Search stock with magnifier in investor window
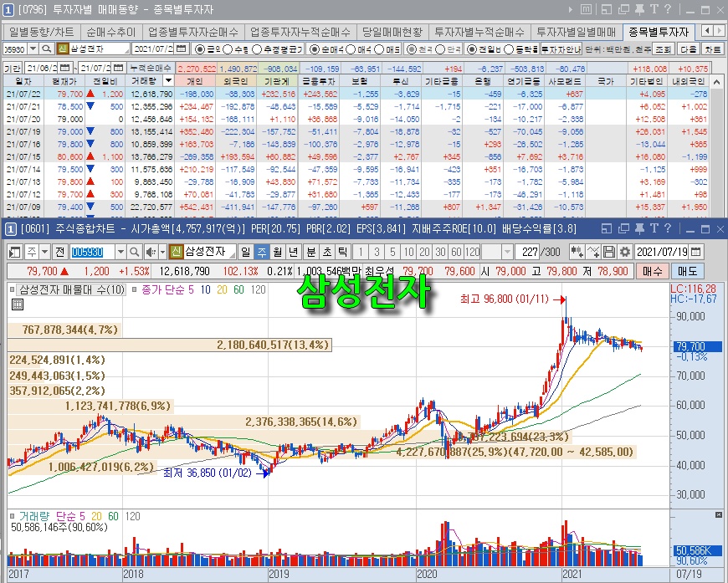This screenshot has height=583, width=728. [46, 49]
